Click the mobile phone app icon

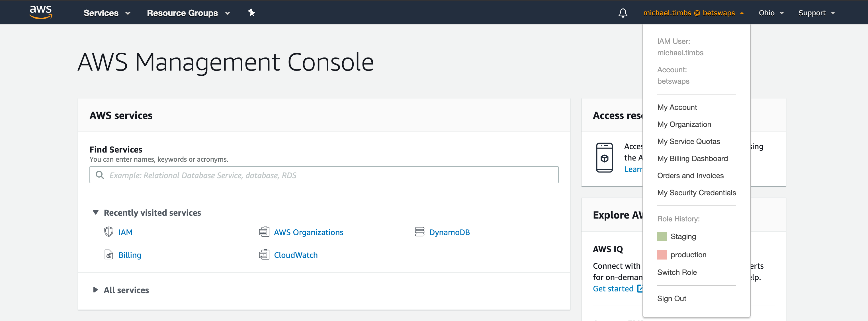(x=604, y=158)
